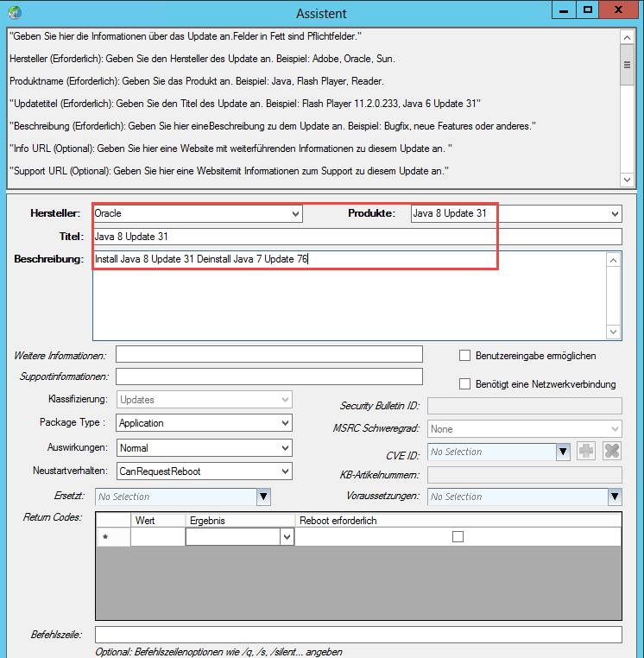644x658 pixels.
Task: Open the Voraussetzungen selection dropdown
Action: [x=615, y=497]
